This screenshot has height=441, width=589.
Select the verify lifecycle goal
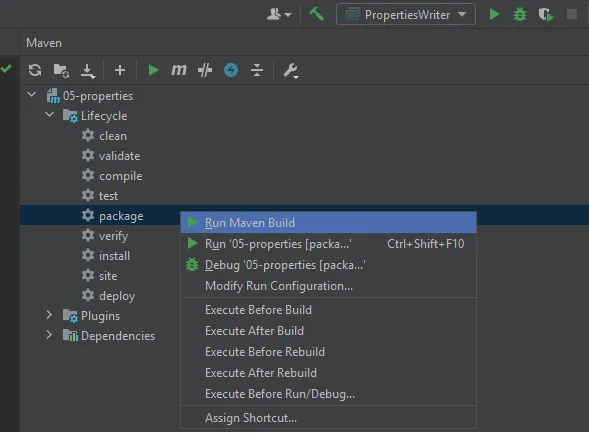click(x=113, y=236)
